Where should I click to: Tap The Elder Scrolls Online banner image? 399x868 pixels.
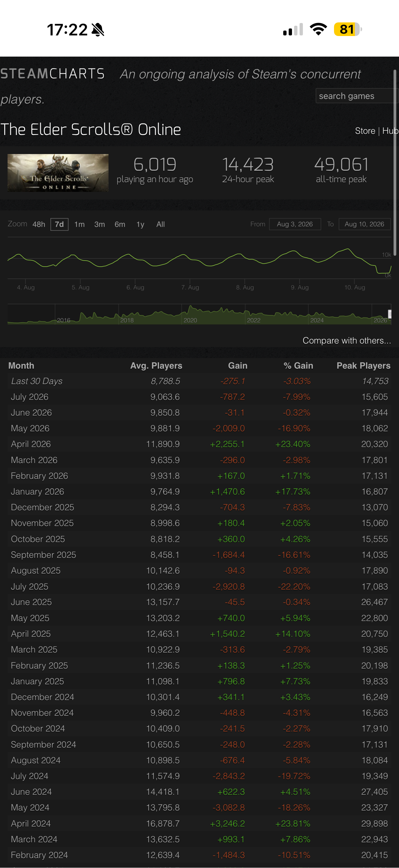pos(58,173)
